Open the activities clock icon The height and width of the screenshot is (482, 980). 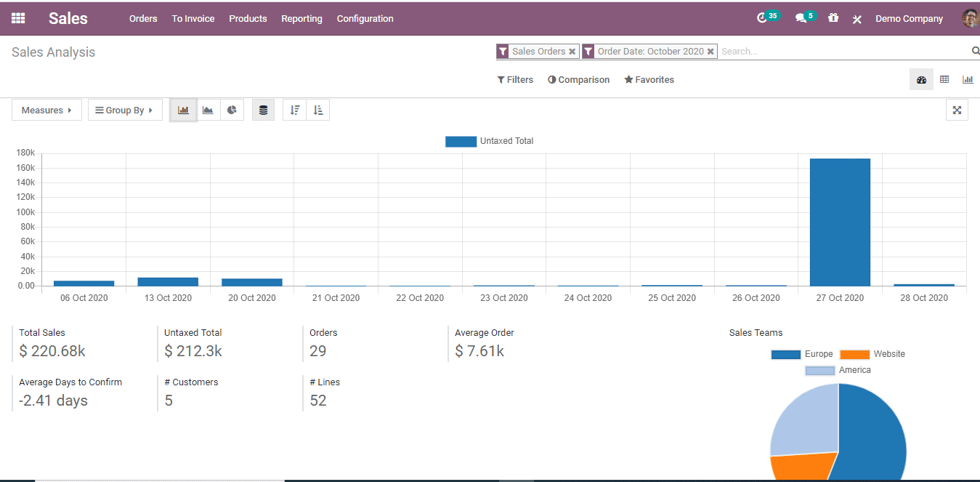pyautogui.click(x=762, y=18)
